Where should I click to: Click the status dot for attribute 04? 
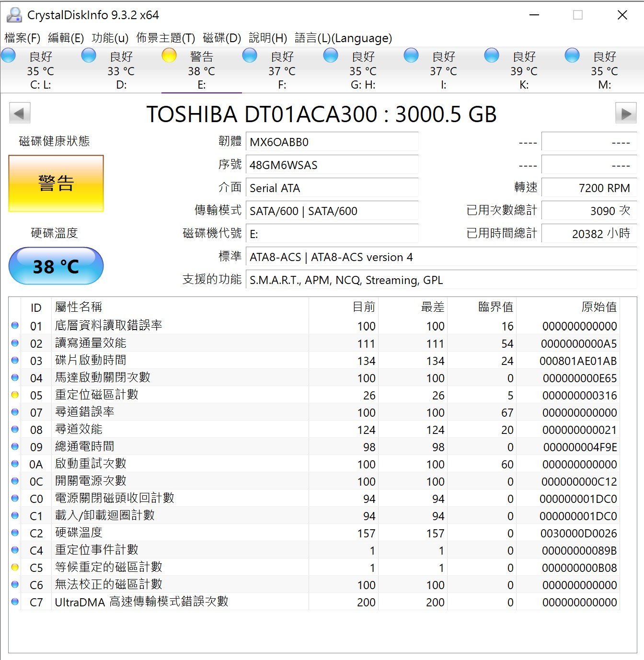tap(15, 377)
